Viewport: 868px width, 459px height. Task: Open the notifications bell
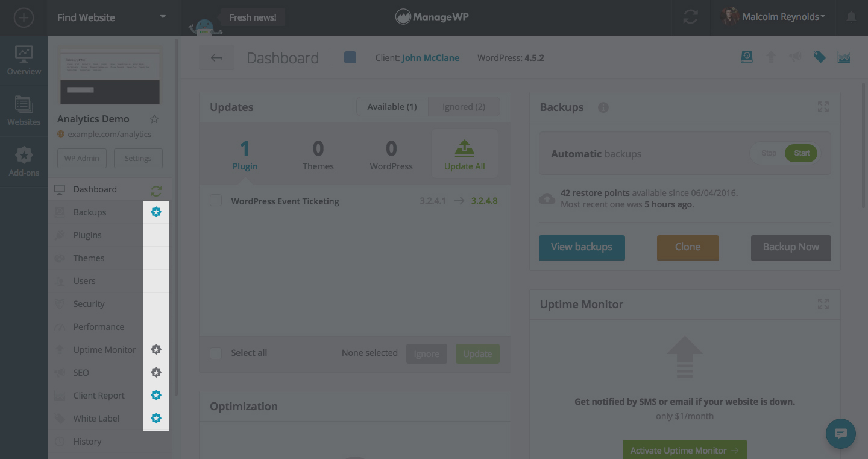pos(851,17)
